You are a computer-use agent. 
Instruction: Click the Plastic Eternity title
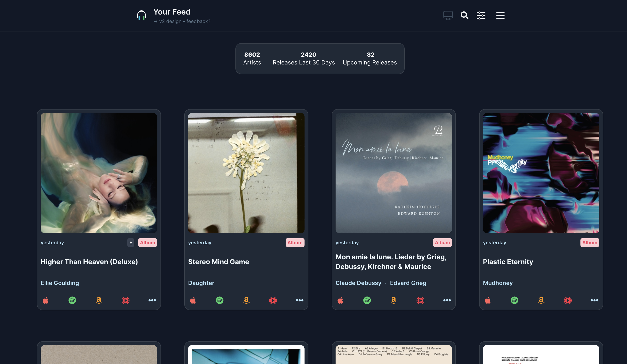[508, 262]
